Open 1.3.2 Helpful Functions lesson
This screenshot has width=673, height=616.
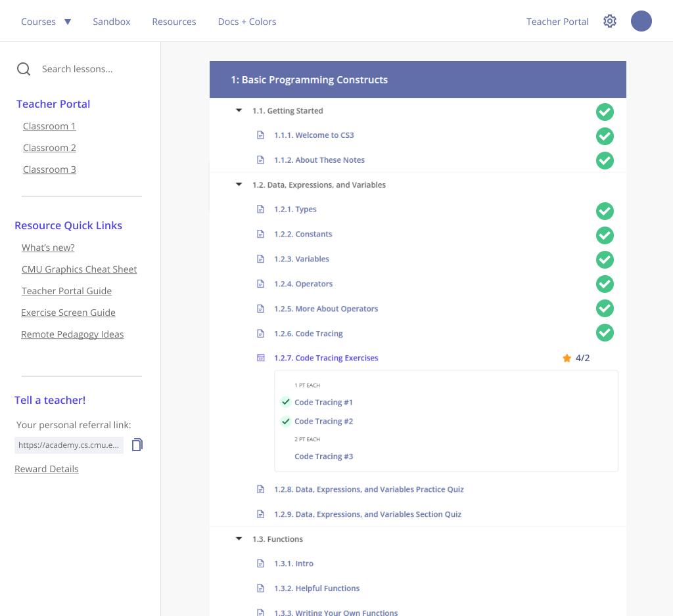pyautogui.click(x=317, y=588)
